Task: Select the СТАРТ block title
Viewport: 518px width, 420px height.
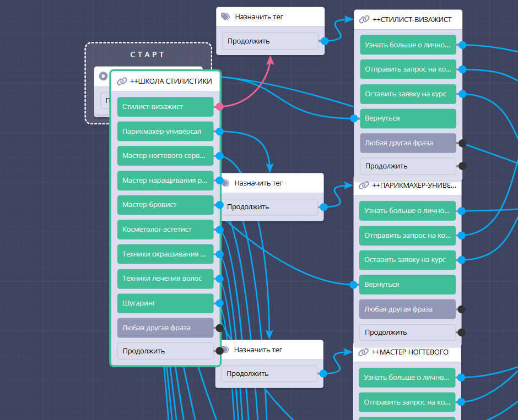Action: (148, 54)
